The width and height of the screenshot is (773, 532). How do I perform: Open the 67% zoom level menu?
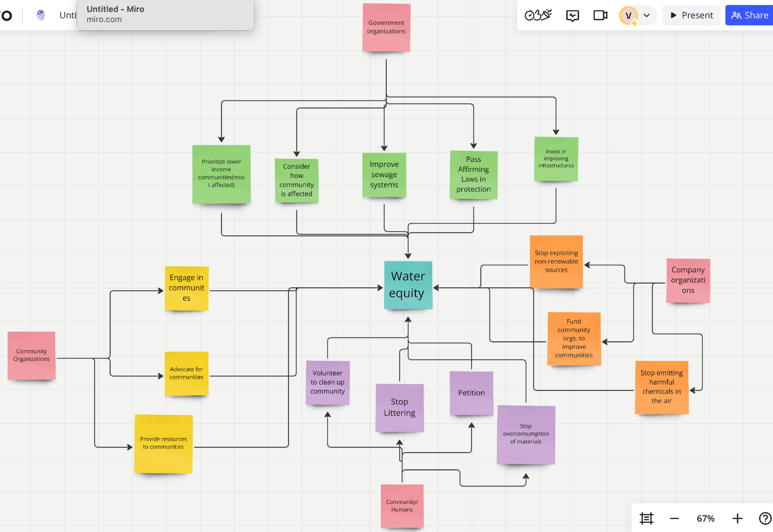tap(705, 518)
